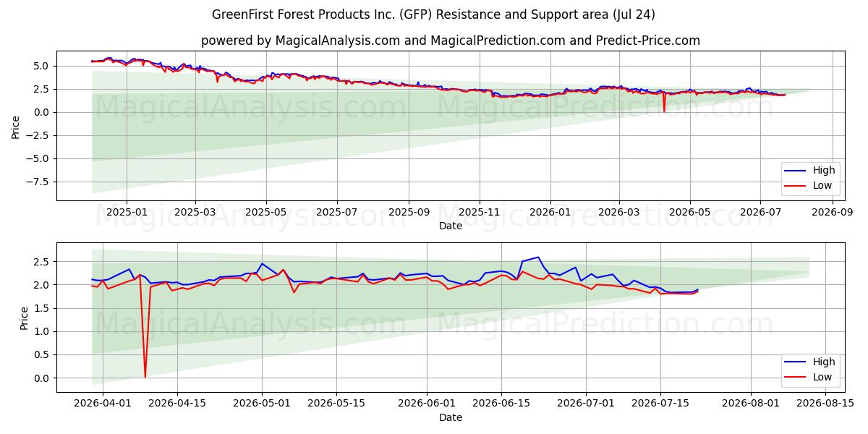Viewport: 868px width, 434px height.
Task: Click the -5.0 price tick on upper chart
Action: coord(38,158)
